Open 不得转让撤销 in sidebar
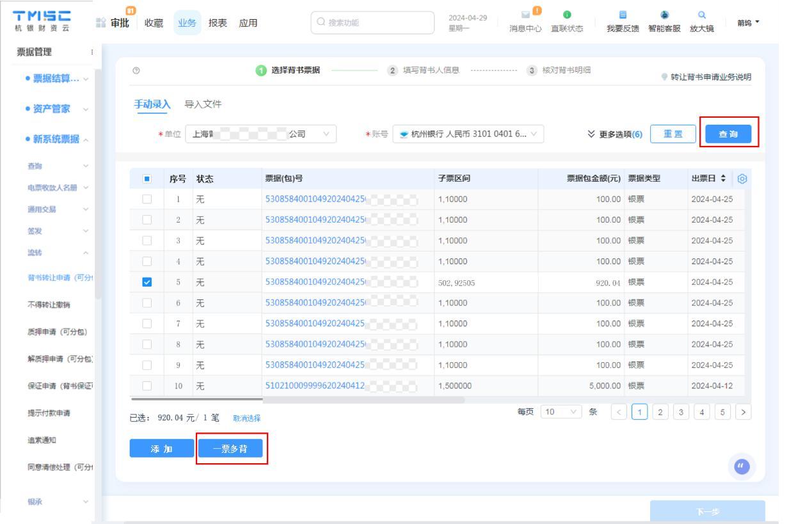 click(x=48, y=305)
